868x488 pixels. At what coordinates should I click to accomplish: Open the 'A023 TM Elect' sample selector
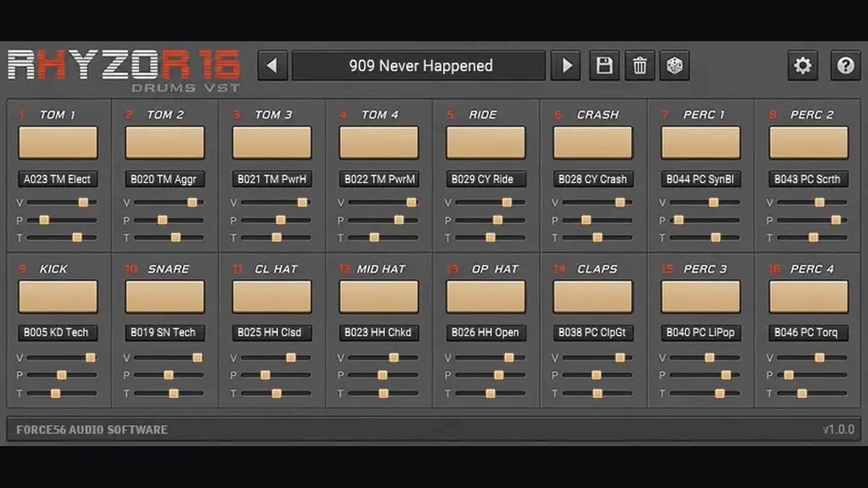click(x=58, y=179)
